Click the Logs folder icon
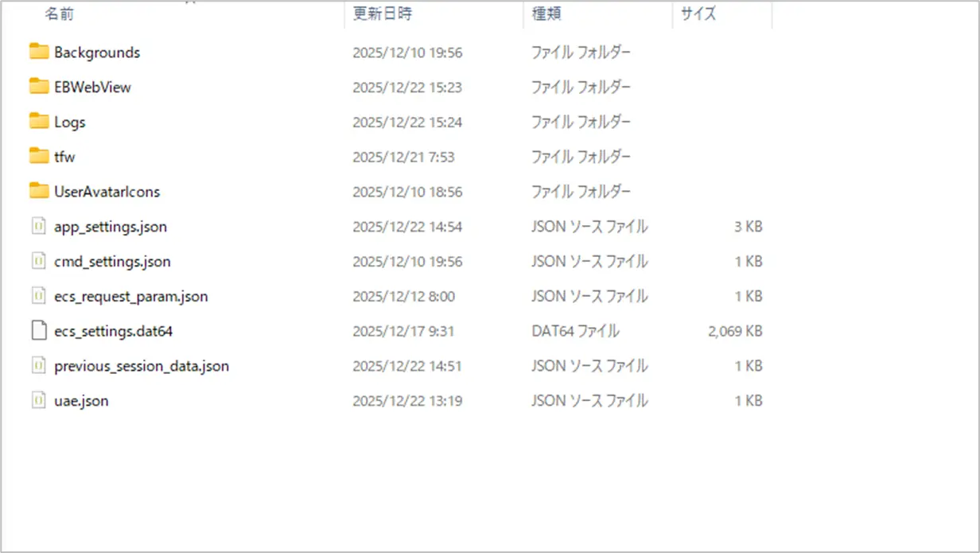This screenshot has width=980, height=553. 39,121
